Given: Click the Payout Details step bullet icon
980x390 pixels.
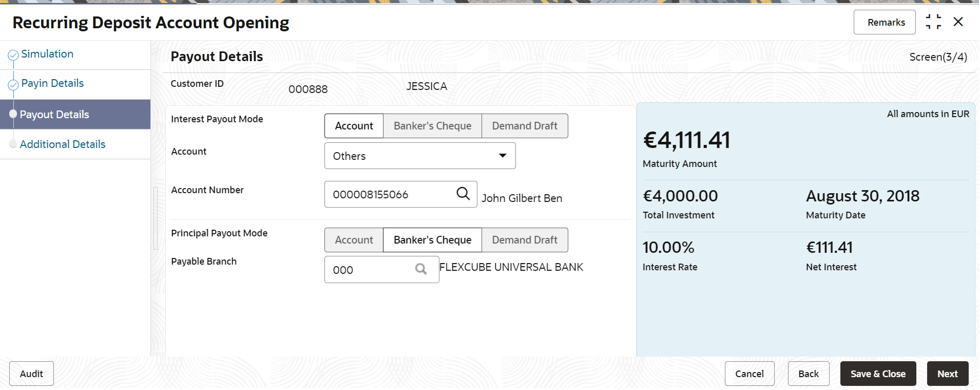Looking at the screenshot, I should [13, 114].
